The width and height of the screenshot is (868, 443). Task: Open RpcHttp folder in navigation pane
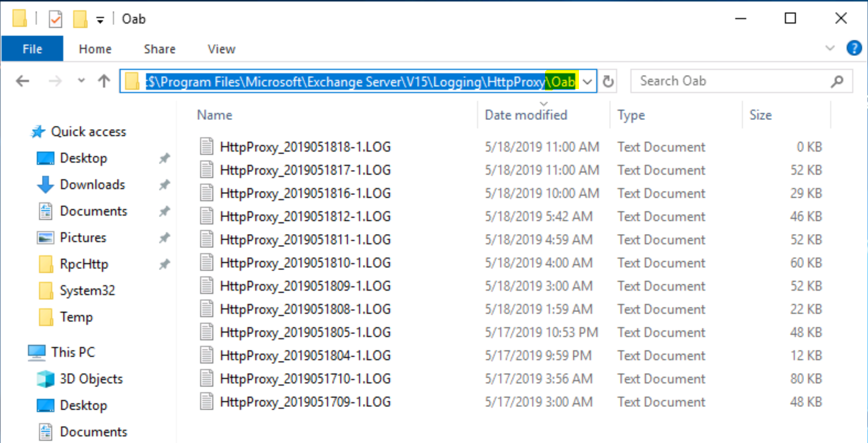(84, 264)
